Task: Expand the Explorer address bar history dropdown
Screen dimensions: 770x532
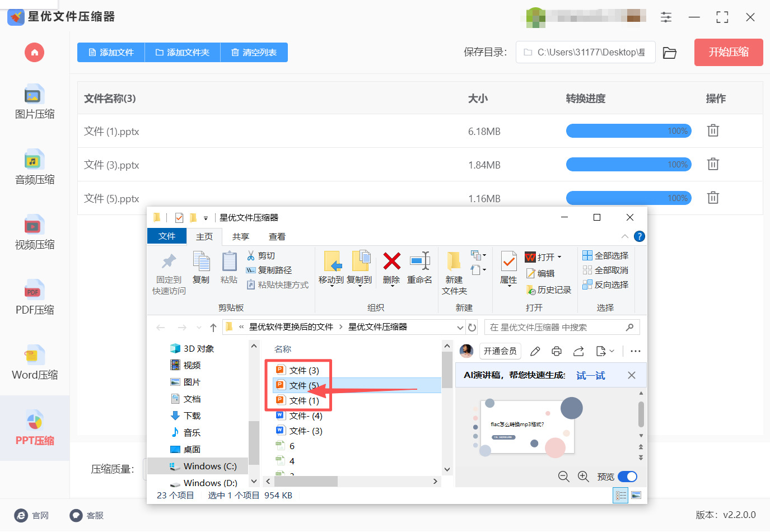Action: [460, 327]
